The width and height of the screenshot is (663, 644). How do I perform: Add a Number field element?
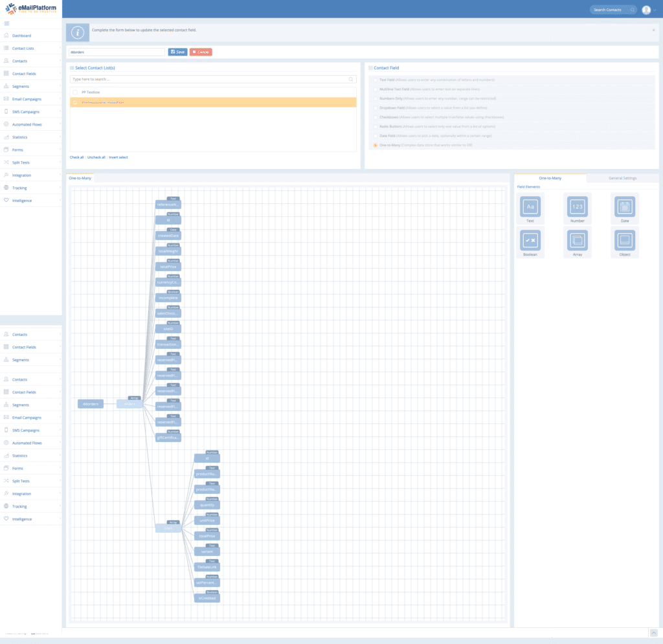coord(577,206)
